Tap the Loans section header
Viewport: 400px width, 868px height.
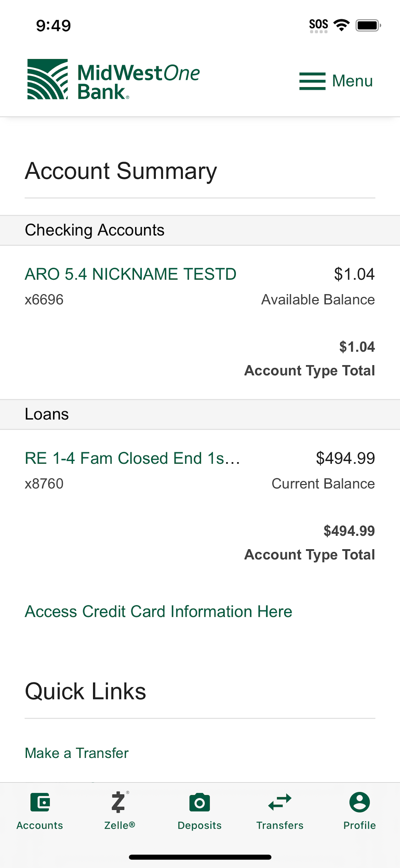coord(200,414)
